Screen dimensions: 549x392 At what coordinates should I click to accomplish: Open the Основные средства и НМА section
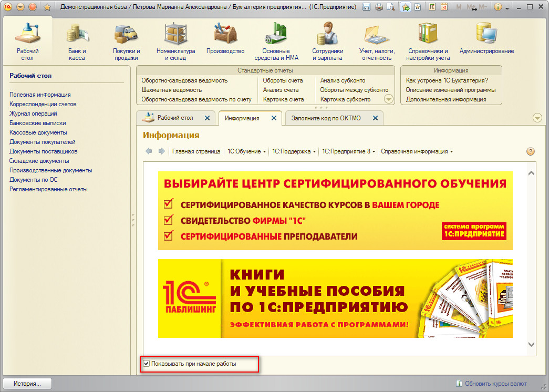click(x=276, y=41)
